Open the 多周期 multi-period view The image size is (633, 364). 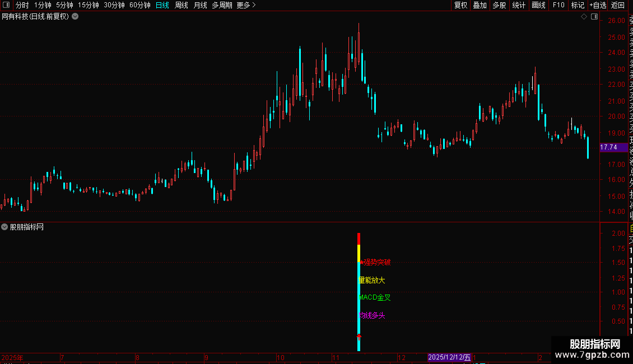coord(222,5)
